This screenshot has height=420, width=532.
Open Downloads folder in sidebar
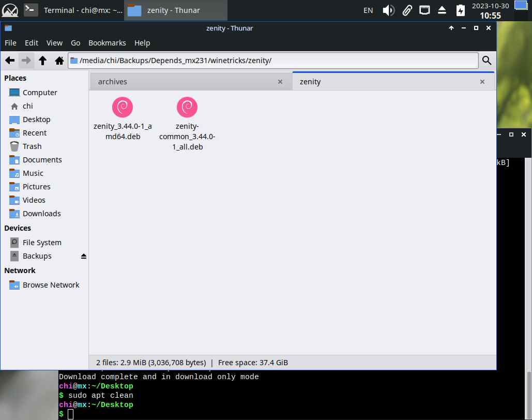(41, 214)
